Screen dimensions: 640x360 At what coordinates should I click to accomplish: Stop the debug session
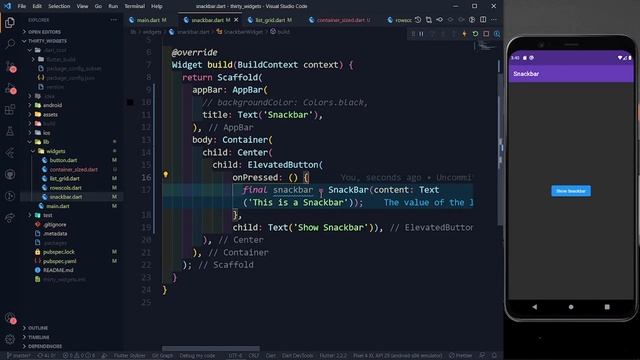pyautogui.click(x=486, y=34)
